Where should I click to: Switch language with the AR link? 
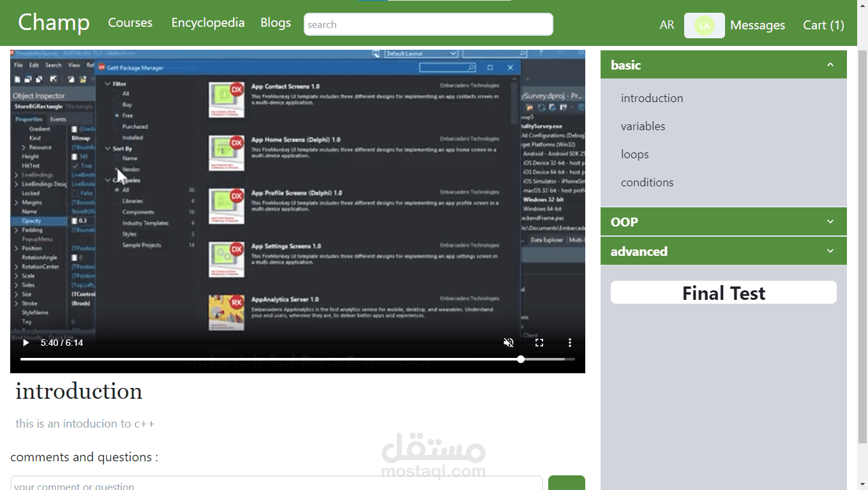pos(667,25)
